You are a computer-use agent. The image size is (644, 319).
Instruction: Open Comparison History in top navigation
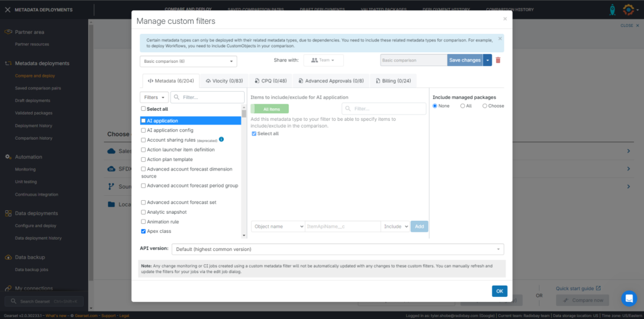pos(509,9)
